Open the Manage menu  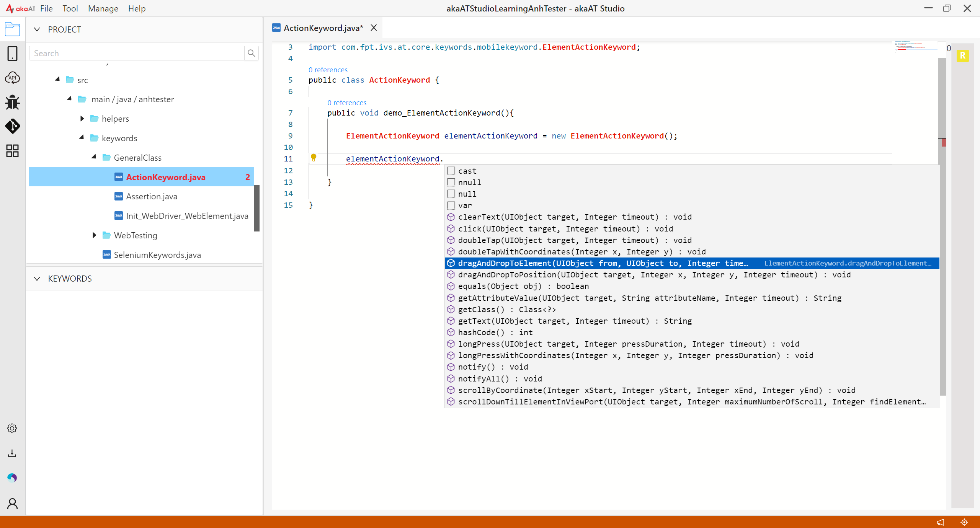click(x=103, y=8)
